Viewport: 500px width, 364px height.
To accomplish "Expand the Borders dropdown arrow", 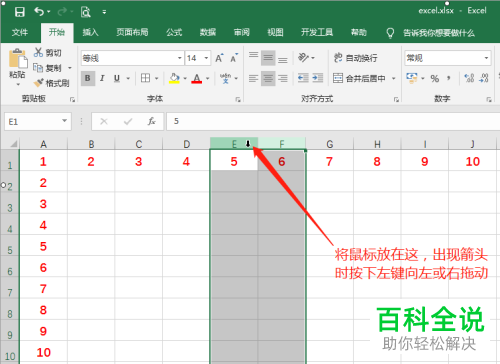I will [156, 79].
